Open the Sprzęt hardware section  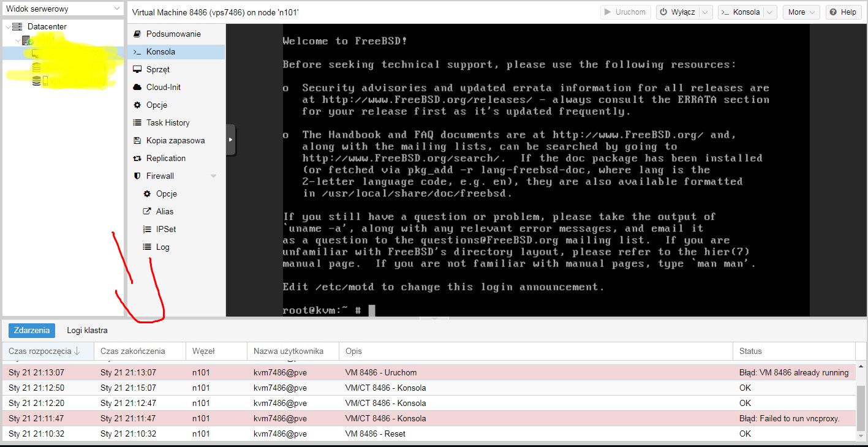click(157, 70)
